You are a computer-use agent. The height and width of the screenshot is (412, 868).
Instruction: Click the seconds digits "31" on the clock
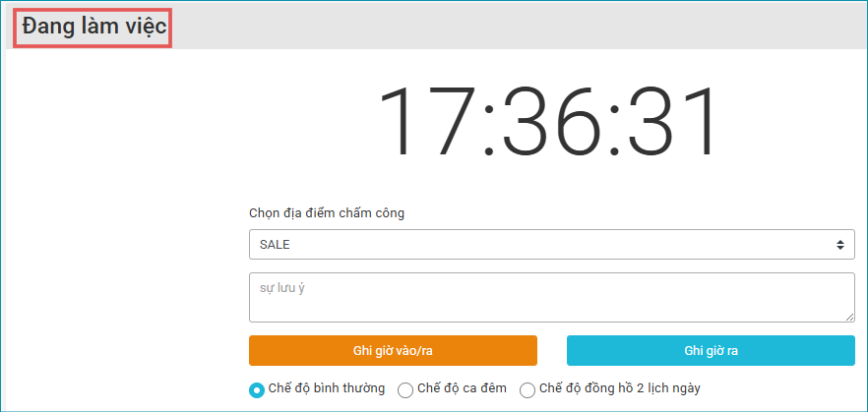coord(676,124)
